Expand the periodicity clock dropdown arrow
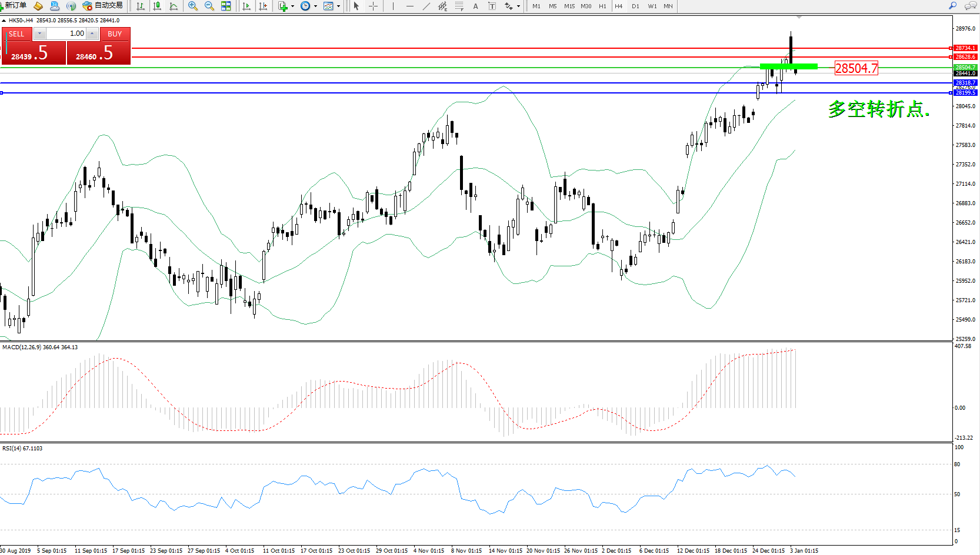 pos(315,6)
